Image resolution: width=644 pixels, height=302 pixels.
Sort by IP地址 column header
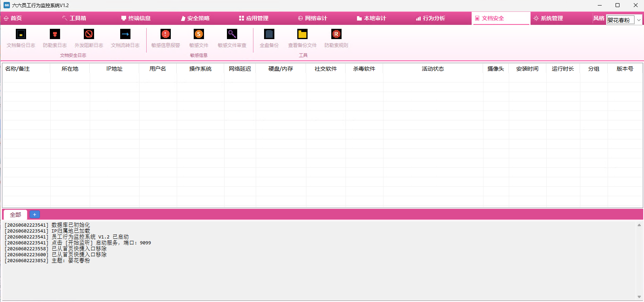pyautogui.click(x=114, y=69)
